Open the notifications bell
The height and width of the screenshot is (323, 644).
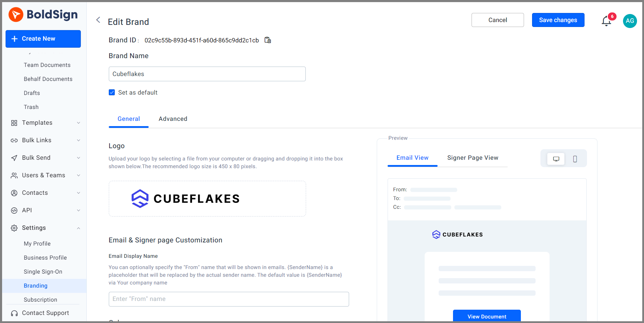tap(606, 21)
